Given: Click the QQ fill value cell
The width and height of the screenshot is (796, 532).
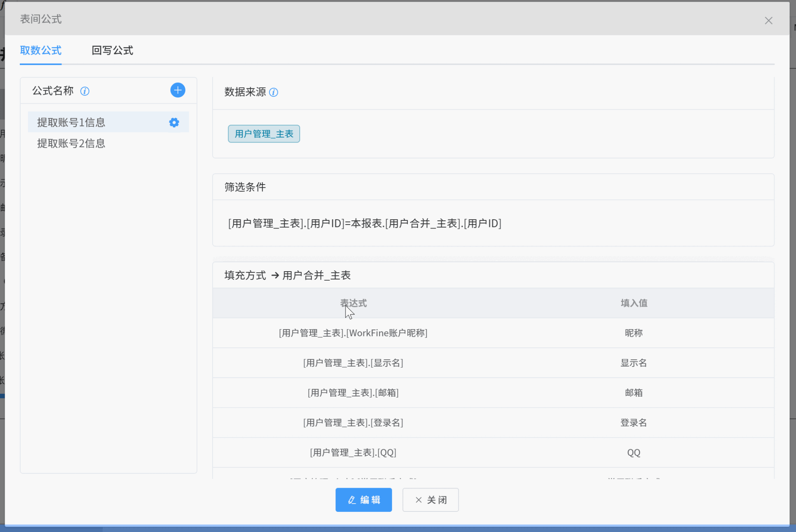Looking at the screenshot, I should [x=634, y=453].
